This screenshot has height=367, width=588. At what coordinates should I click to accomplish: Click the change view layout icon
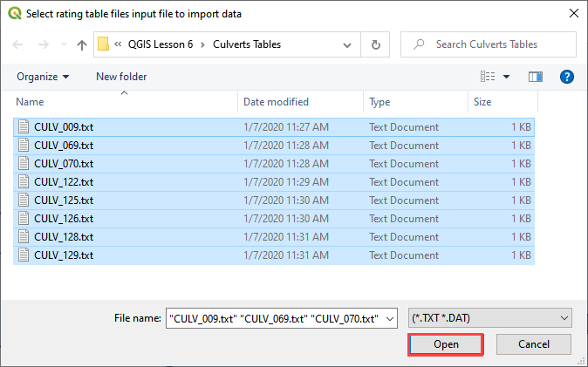489,77
